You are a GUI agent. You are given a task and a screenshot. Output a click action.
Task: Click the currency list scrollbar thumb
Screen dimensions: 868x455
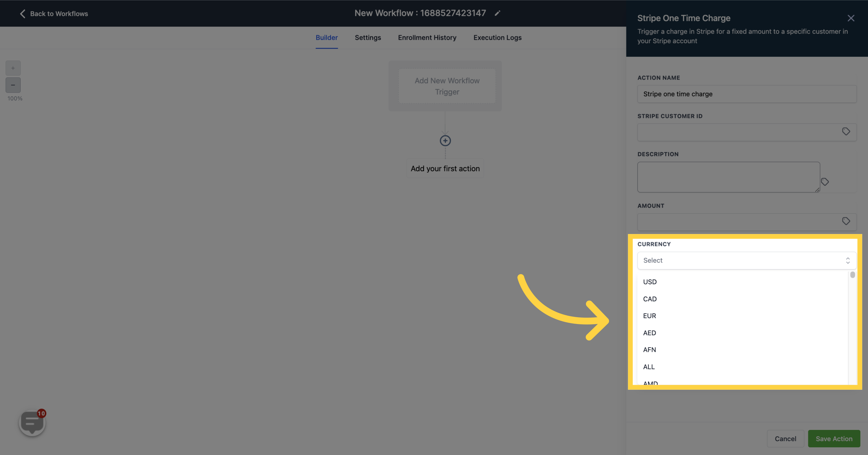[853, 275]
